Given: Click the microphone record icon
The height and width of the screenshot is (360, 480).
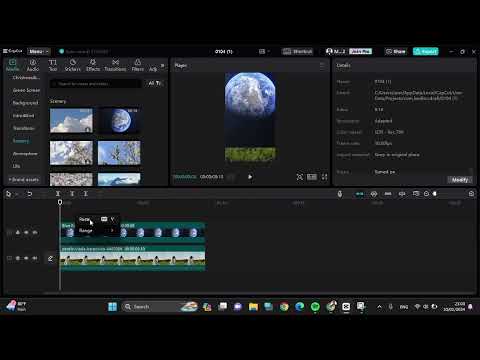Looking at the screenshot, I should pos(340,194).
